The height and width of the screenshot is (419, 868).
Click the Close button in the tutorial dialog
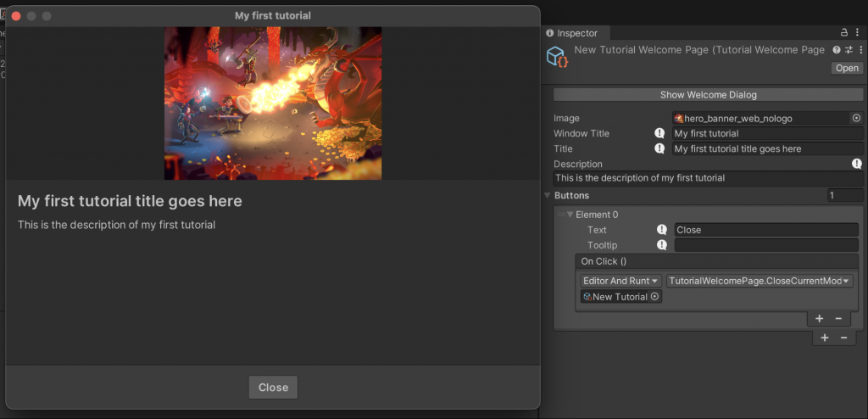pos(273,388)
